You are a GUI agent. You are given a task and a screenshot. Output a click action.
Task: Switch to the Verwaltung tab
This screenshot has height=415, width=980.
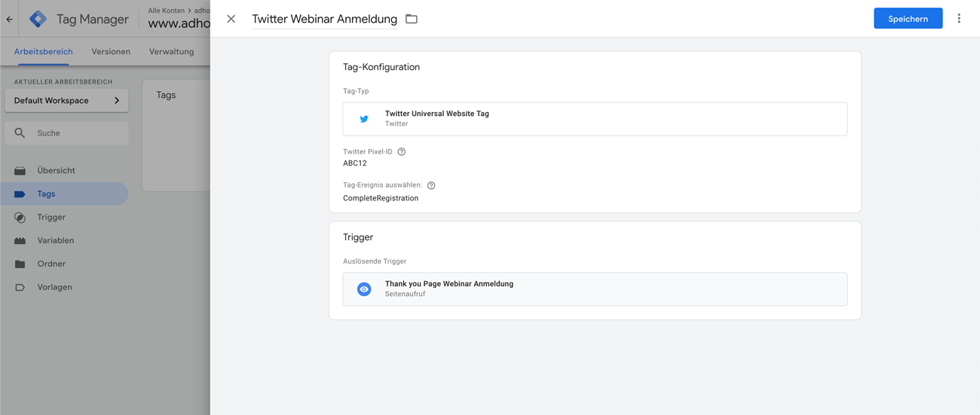(x=172, y=51)
